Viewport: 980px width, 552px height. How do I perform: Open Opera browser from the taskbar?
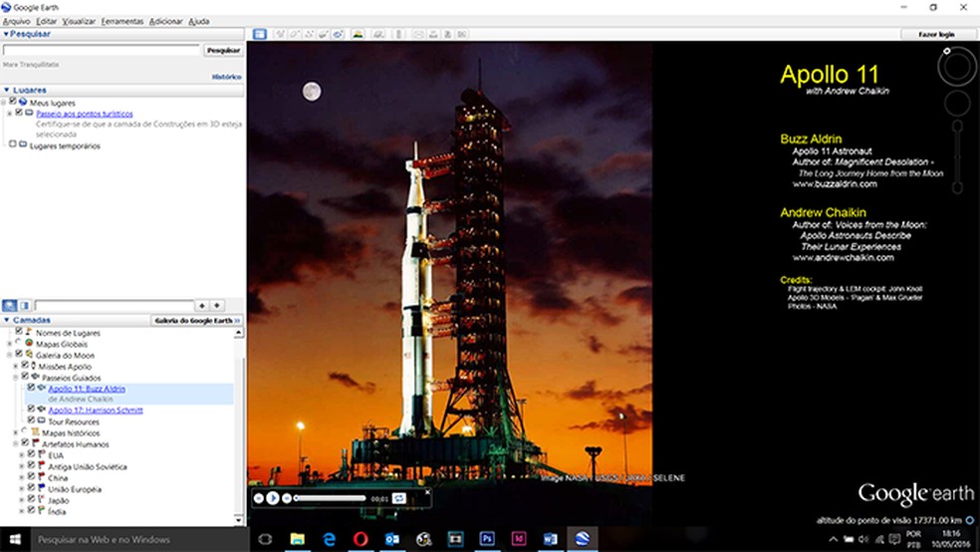pyautogui.click(x=361, y=539)
